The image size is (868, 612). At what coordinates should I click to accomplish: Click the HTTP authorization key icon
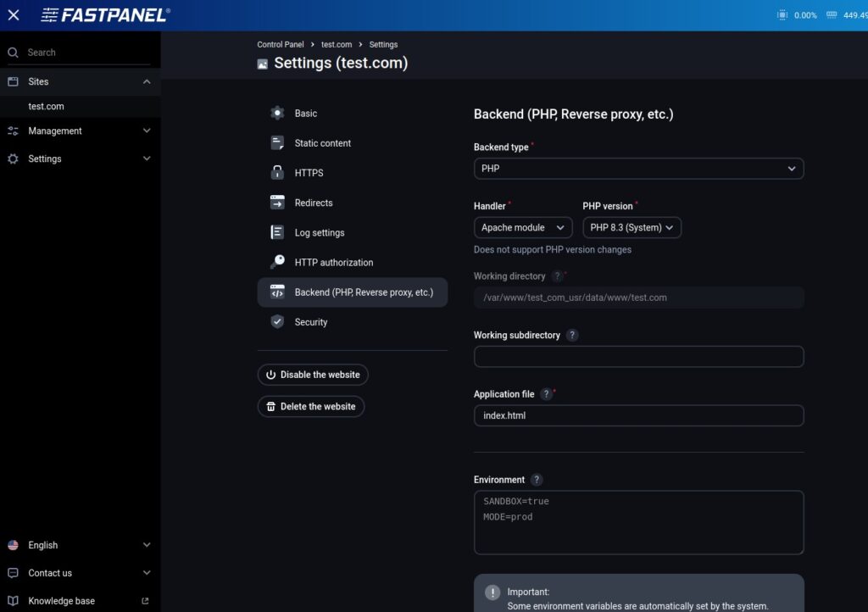(x=277, y=262)
